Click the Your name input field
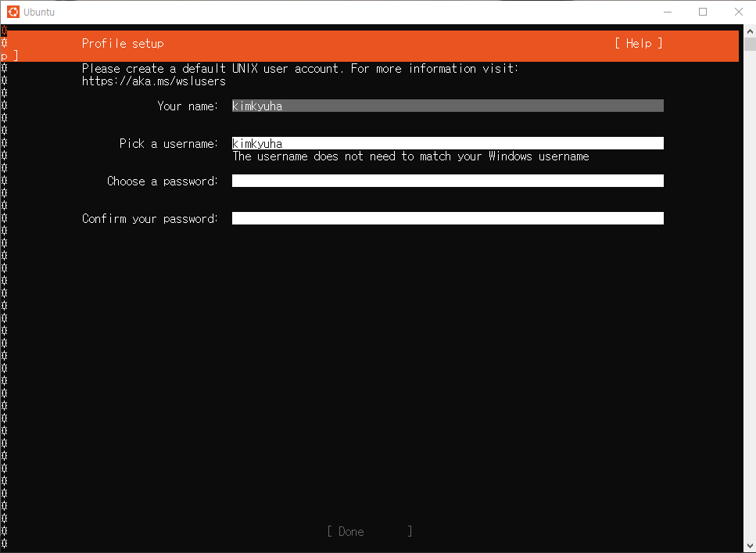756x553 pixels. click(x=447, y=106)
